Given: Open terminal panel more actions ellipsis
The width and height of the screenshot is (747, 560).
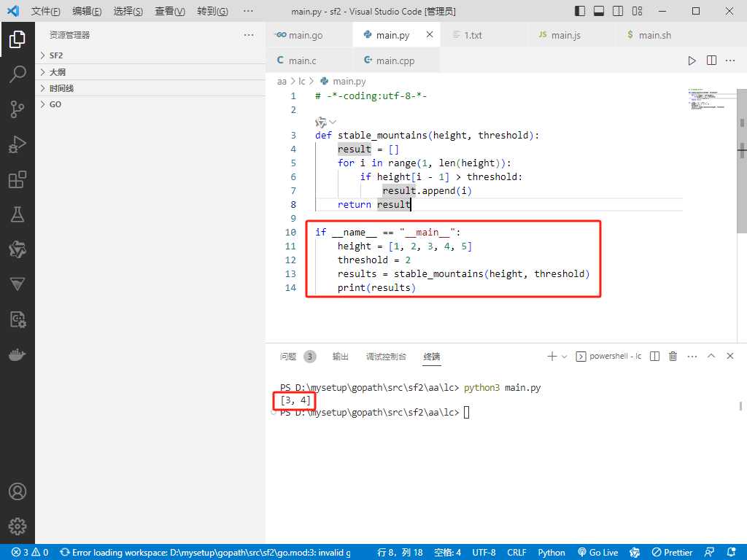Looking at the screenshot, I should point(692,356).
